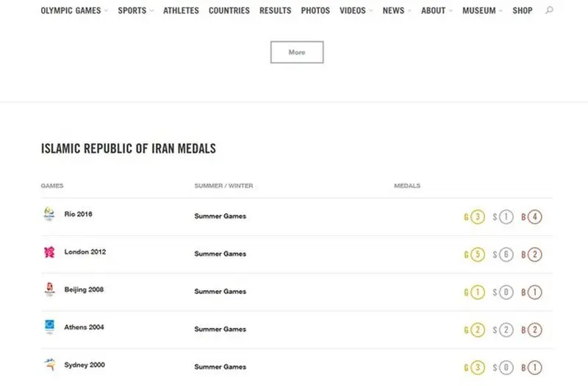This screenshot has height=386, width=588.
Task: Select Beijing 2008 silver medal circle
Action: click(506, 292)
